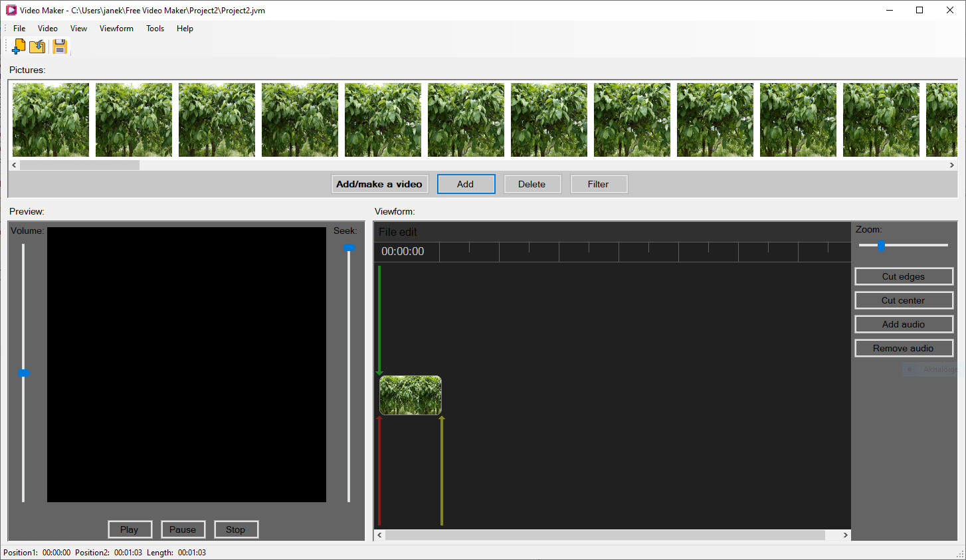The width and height of the screenshot is (966, 560).
Task: Open the Viewform menu
Action: pos(116,29)
